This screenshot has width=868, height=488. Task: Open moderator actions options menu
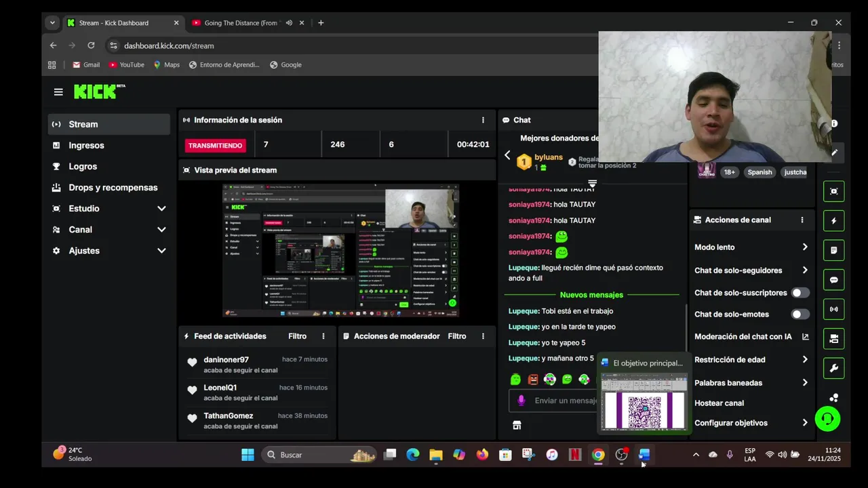tap(483, 336)
